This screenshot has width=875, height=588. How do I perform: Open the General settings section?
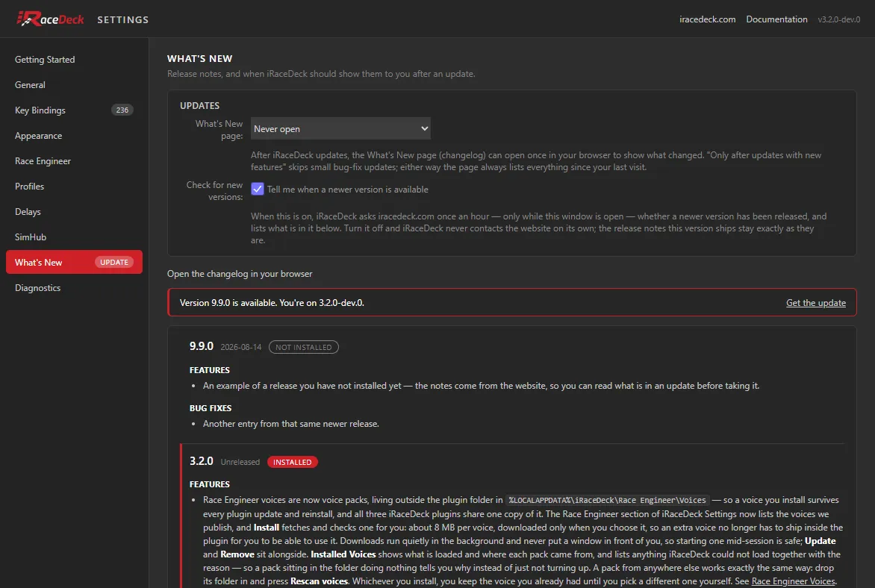coord(74,85)
